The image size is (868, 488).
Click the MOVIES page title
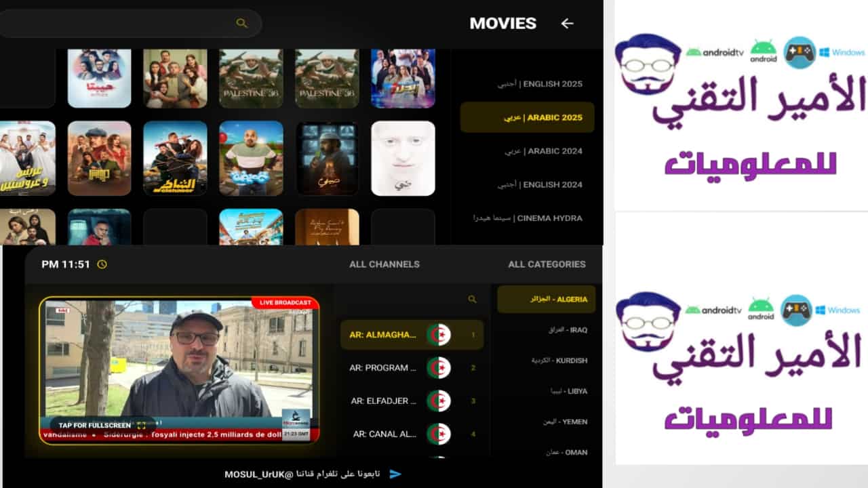pyautogui.click(x=502, y=23)
